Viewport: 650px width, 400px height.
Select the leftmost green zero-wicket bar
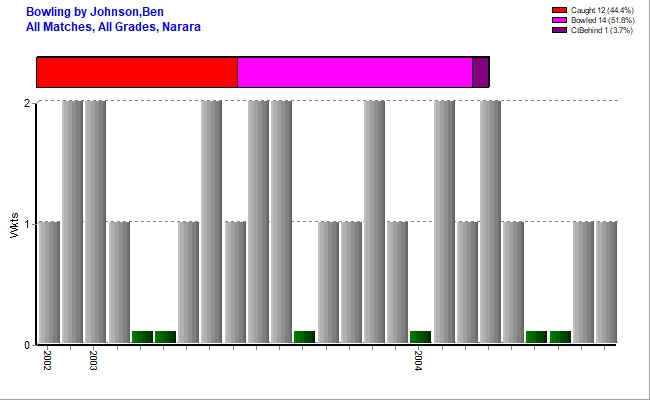[142, 337]
